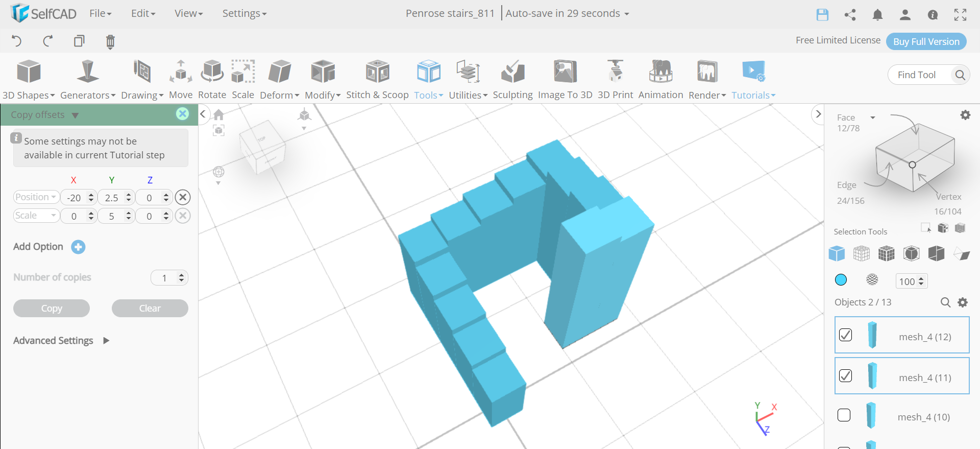Expand Advanced Settings section
The image size is (980, 449).
[106, 341]
